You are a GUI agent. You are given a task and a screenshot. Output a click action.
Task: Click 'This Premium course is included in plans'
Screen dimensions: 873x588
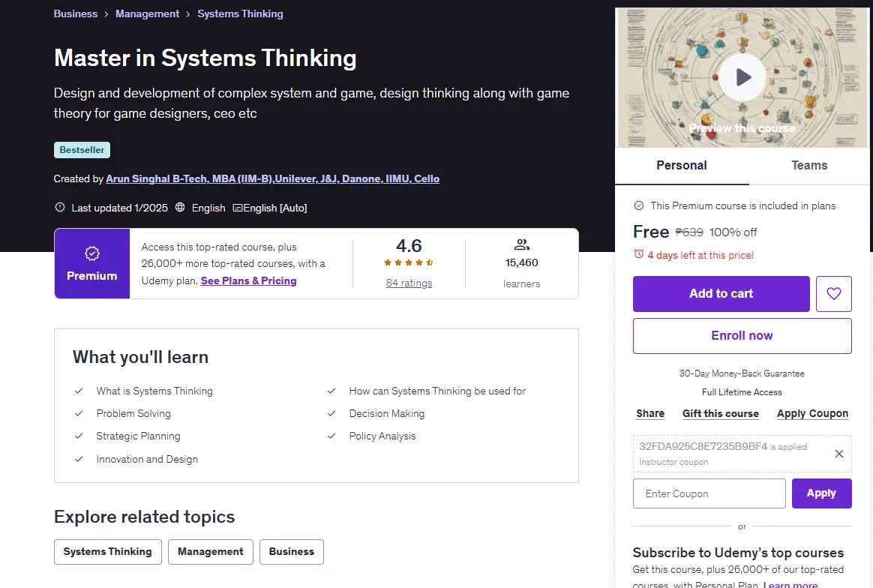point(742,205)
